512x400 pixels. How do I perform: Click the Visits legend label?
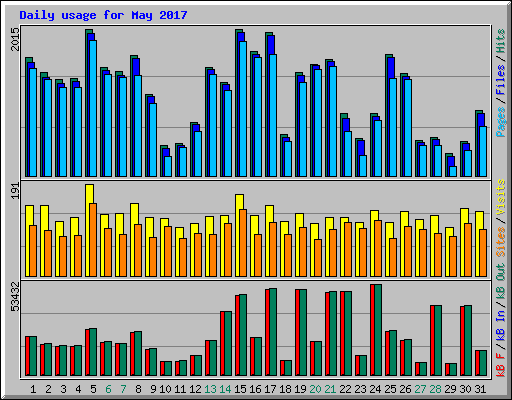click(x=500, y=197)
